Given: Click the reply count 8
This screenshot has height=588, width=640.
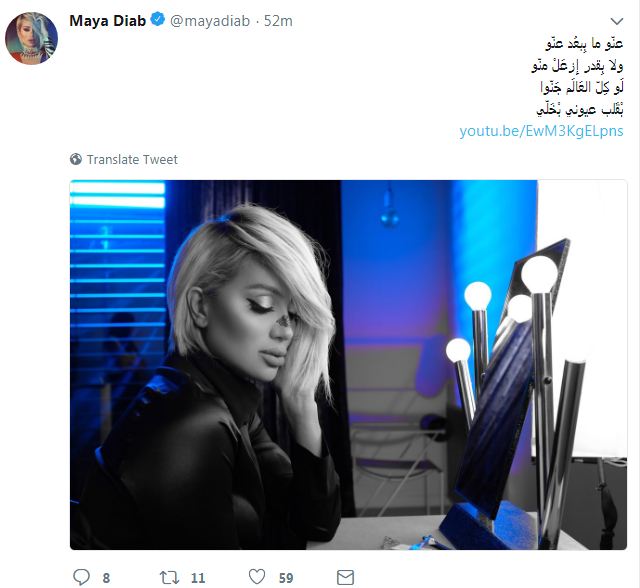Looking at the screenshot, I should [x=106, y=578].
